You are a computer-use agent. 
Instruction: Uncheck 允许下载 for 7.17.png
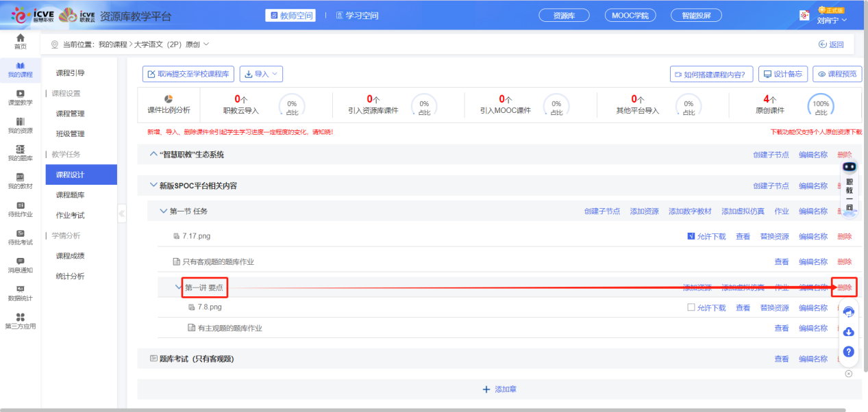click(691, 237)
